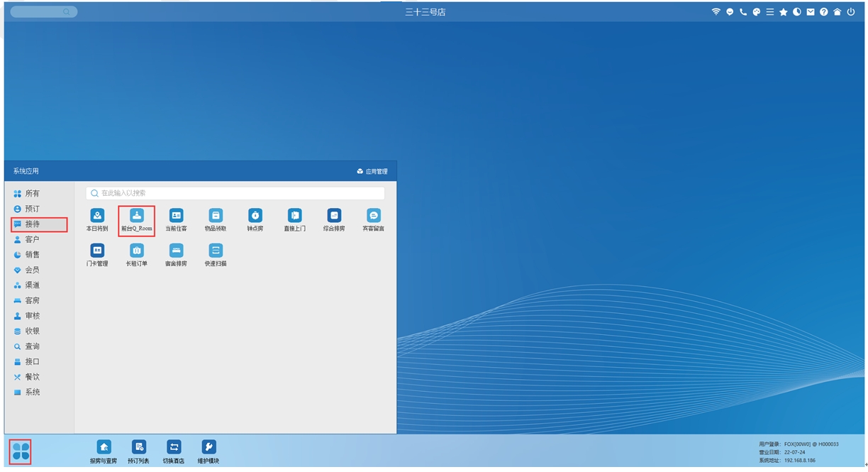Open the 本日将到 app icon
This screenshot has height=472, width=868.
point(97,219)
